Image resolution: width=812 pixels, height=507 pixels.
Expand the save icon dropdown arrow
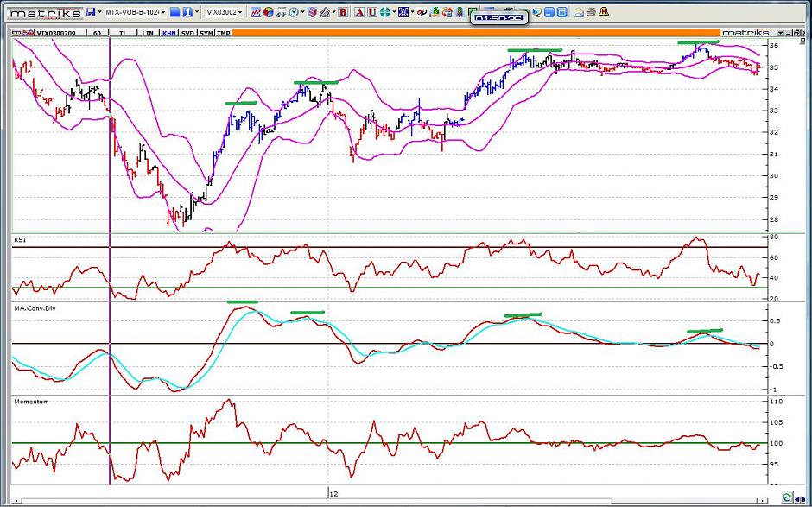(x=100, y=12)
